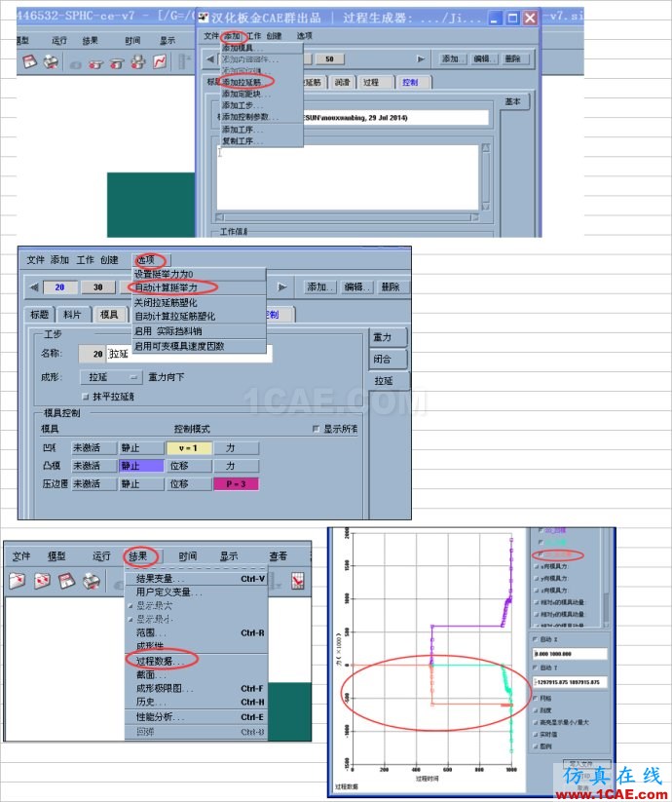The image size is (672, 802).
Task: Click the vertical scrollbar of the comment text area
Action: pos(485,177)
